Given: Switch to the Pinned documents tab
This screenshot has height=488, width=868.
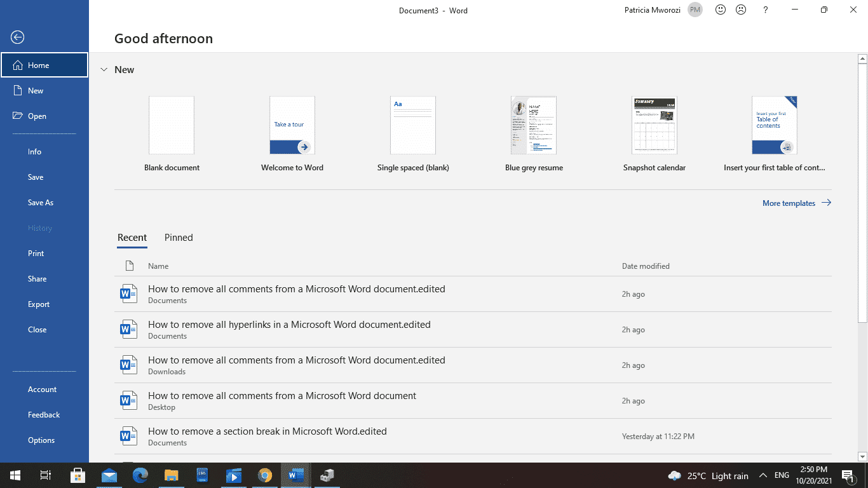Looking at the screenshot, I should click(x=178, y=238).
